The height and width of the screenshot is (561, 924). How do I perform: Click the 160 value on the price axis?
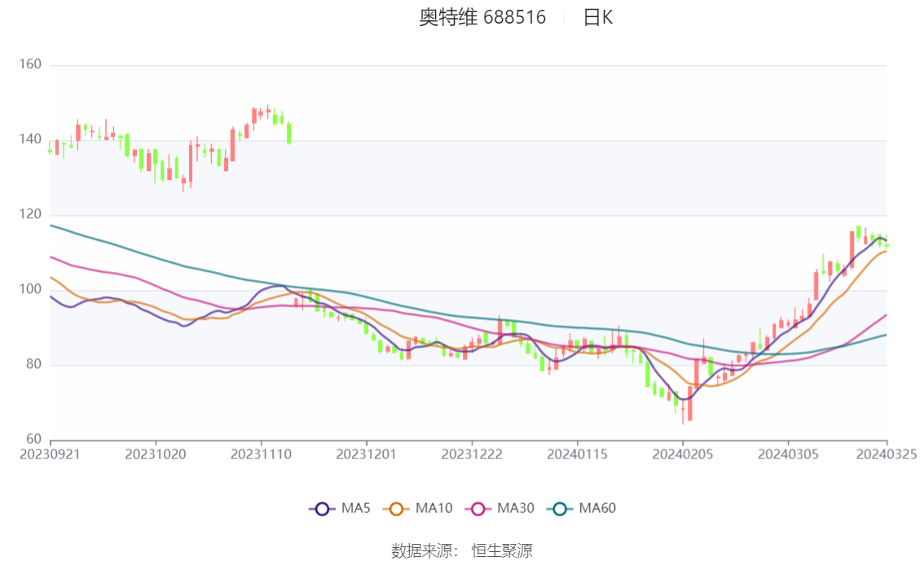click(x=30, y=64)
